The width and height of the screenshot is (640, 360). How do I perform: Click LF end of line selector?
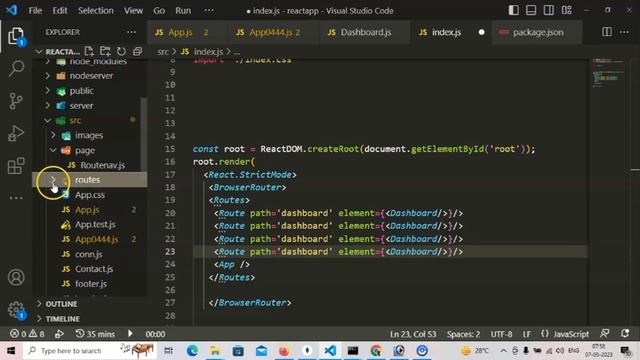click(527, 334)
